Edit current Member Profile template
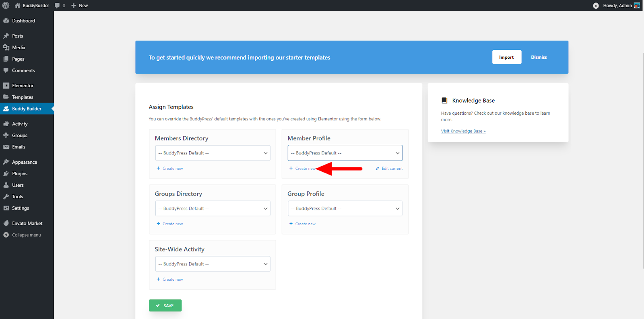This screenshot has height=319, width=644. 389,169
